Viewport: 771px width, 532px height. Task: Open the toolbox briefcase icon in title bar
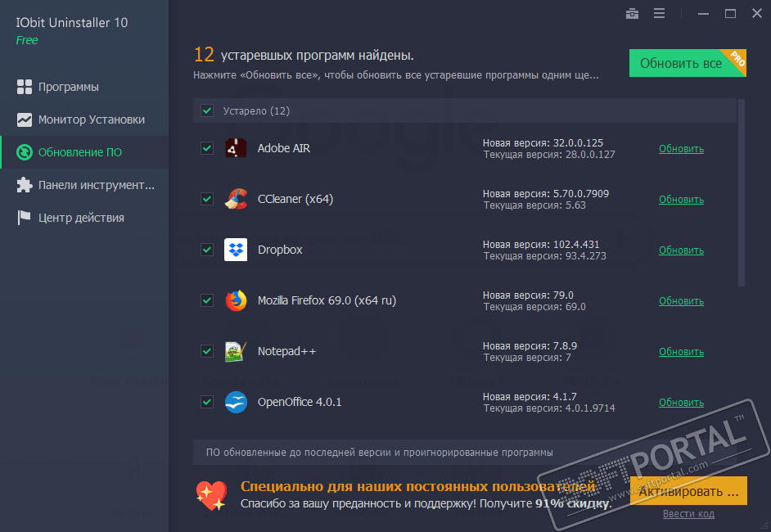click(x=632, y=14)
